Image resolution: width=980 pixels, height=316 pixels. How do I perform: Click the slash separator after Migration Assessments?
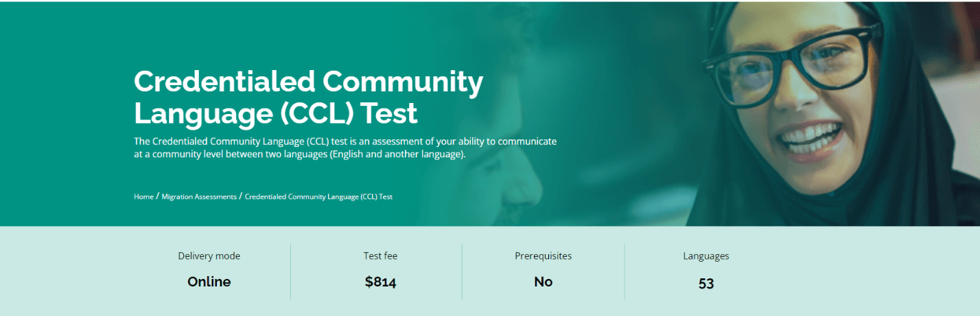coord(240,196)
